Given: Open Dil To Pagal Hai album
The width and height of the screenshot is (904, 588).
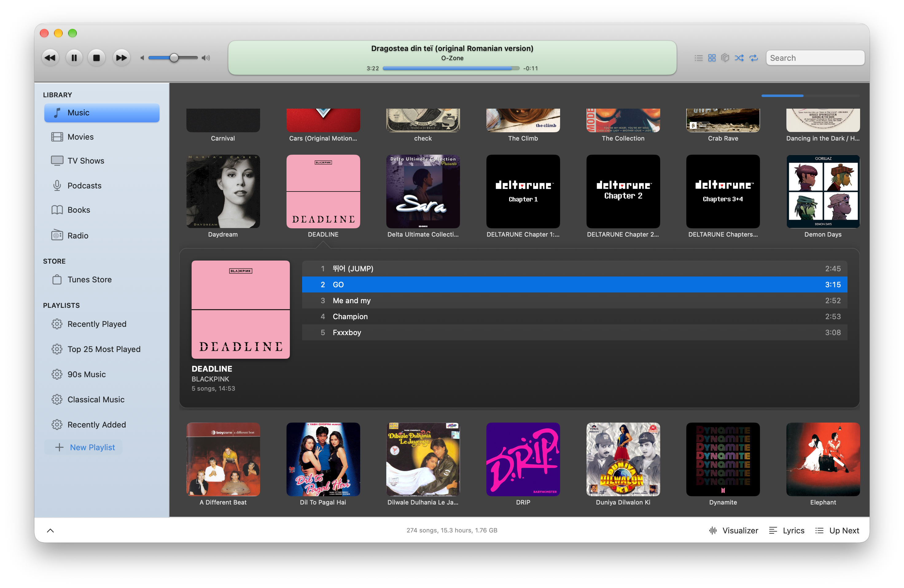Looking at the screenshot, I should 323,459.
